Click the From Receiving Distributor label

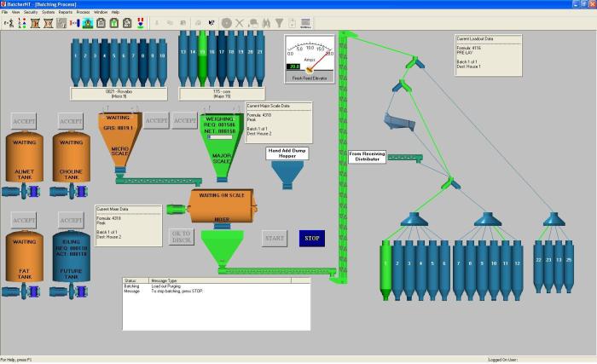click(x=367, y=156)
